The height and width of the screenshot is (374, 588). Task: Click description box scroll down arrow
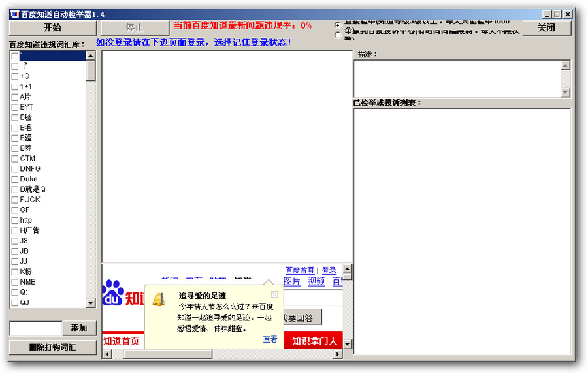(566, 92)
